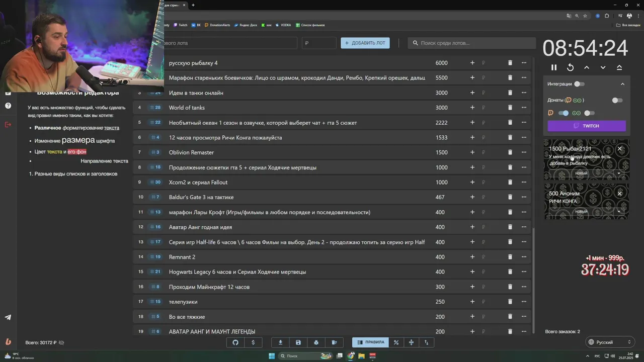
Task: Click the ДОБАВИТЬ ЛОТ button
Action: click(x=365, y=43)
